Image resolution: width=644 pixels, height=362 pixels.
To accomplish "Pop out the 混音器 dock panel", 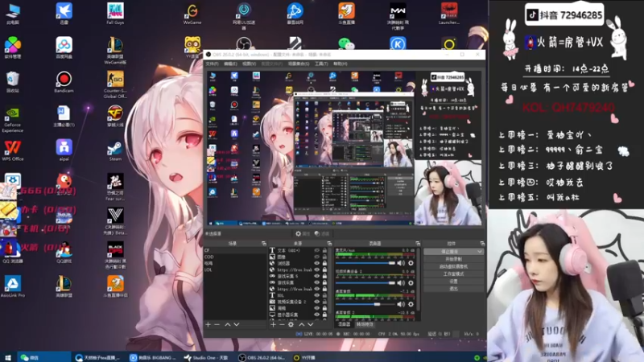I will click(x=418, y=244).
